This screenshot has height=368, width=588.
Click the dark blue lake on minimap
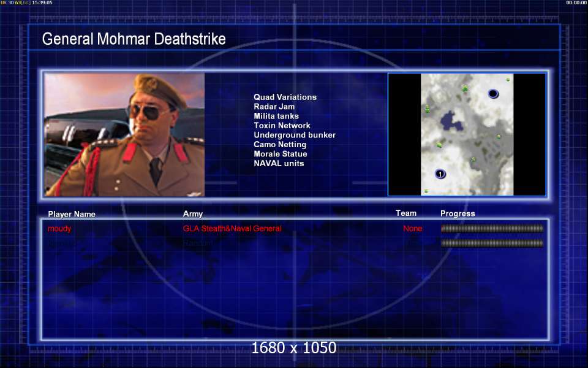click(451, 121)
